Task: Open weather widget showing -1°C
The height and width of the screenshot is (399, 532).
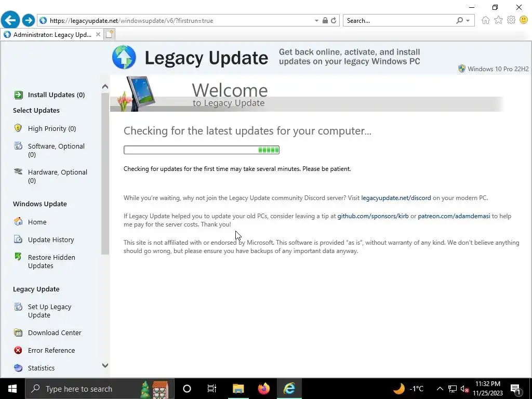Action: [408, 389]
